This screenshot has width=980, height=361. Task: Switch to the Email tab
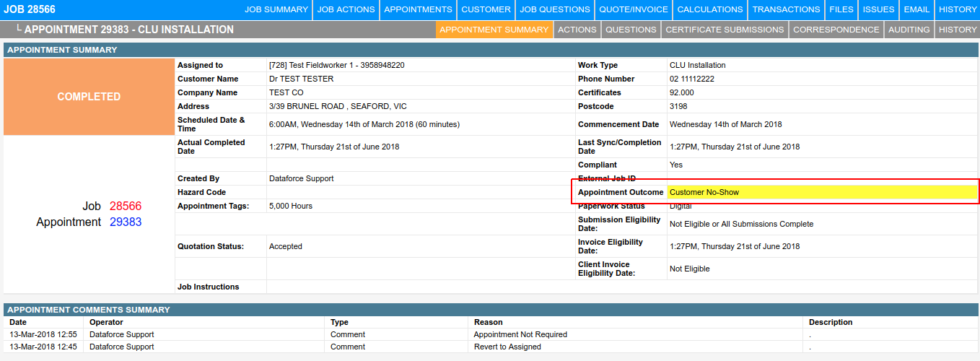pos(916,9)
